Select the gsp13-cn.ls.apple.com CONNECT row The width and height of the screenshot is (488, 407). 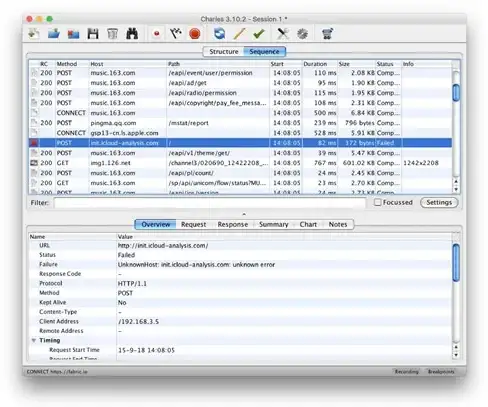point(240,133)
